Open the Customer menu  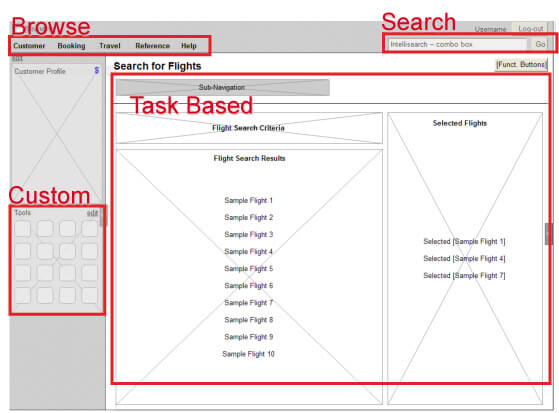[29, 46]
